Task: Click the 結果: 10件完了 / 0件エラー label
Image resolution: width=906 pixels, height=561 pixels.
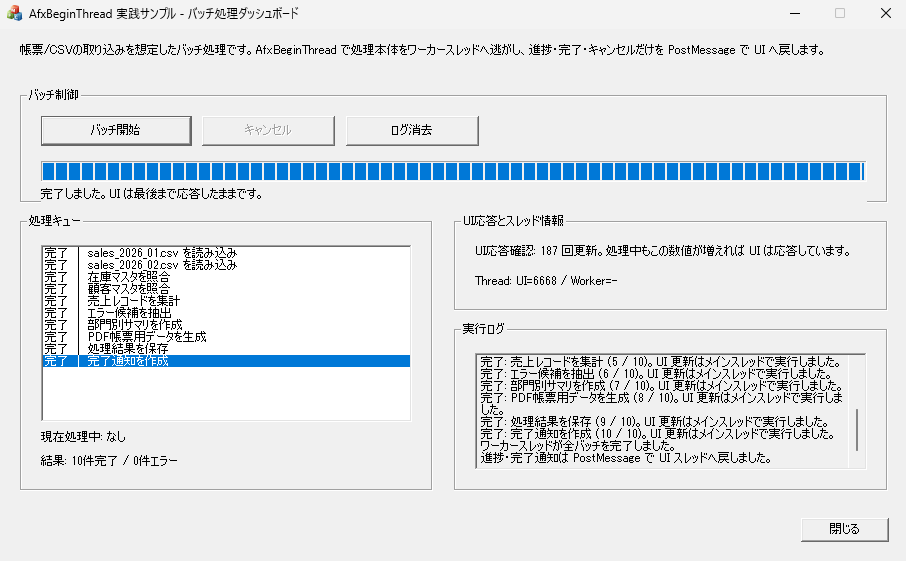Action: pos(109,461)
